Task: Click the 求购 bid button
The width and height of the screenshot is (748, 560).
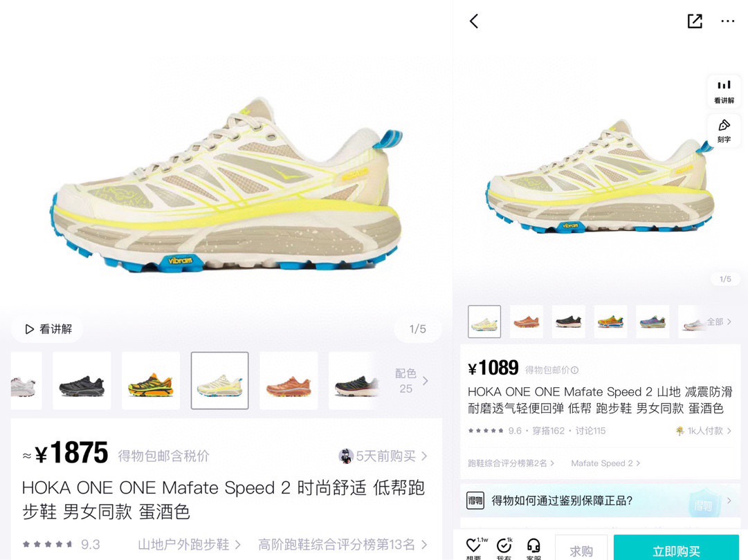Action: (x=581, y=548)
